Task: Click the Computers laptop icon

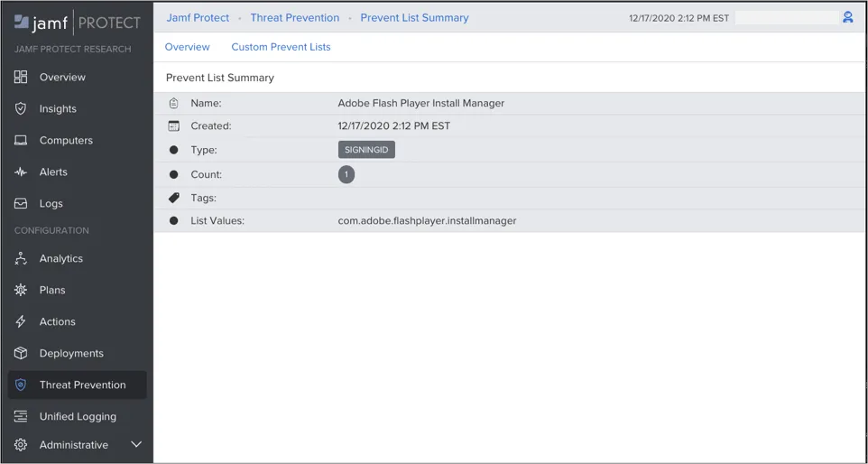Action: 21,140
